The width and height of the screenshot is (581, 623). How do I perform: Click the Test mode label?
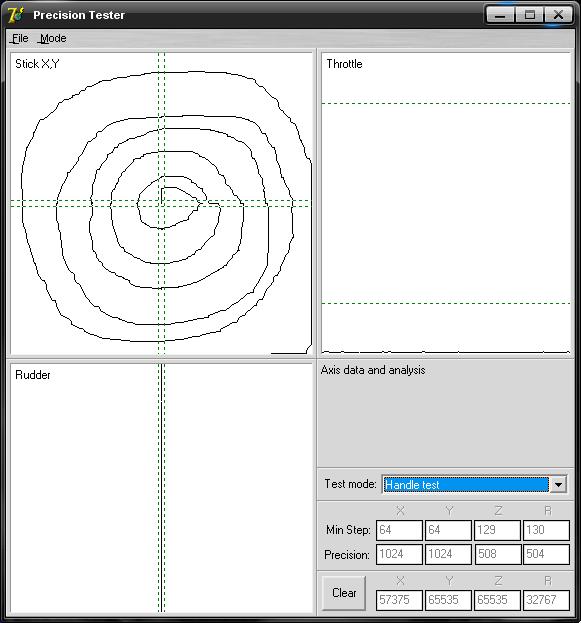[350, 484]
